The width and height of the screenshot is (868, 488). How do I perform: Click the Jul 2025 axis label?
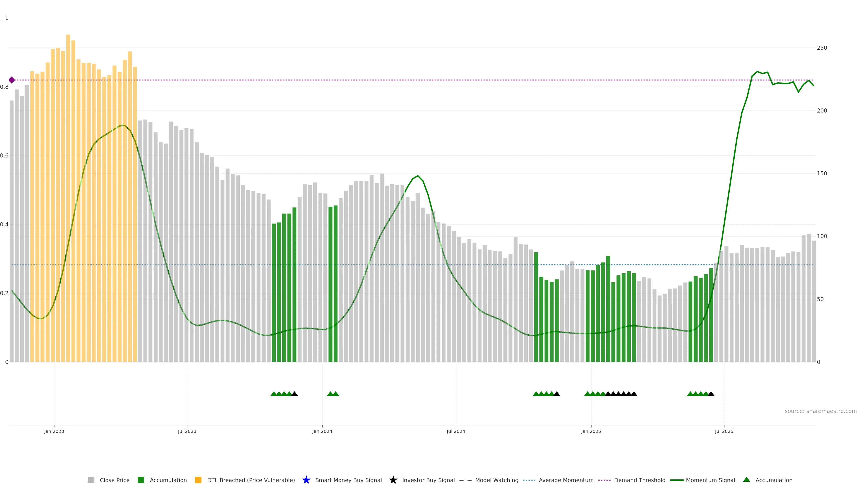coord(724,432)
